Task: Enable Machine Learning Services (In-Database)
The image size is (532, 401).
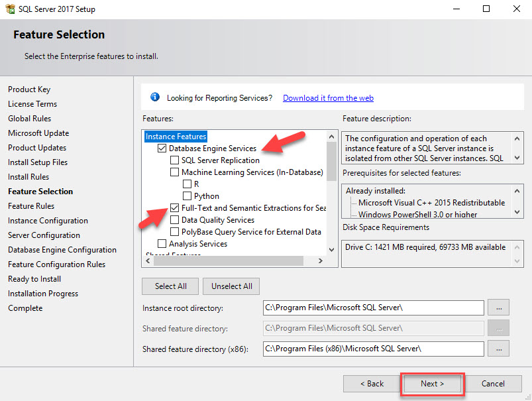Action: tap(174, 172)
